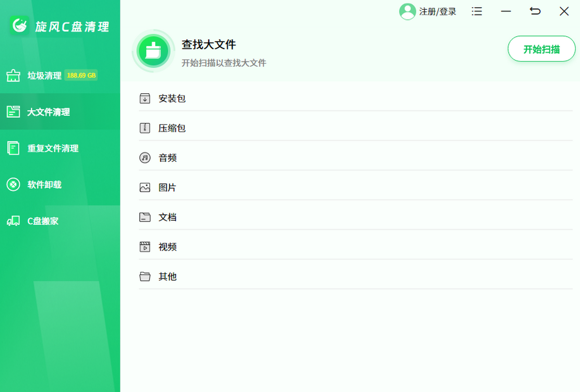
Task: Click the 查找大文件 heading
Action: 209,45
